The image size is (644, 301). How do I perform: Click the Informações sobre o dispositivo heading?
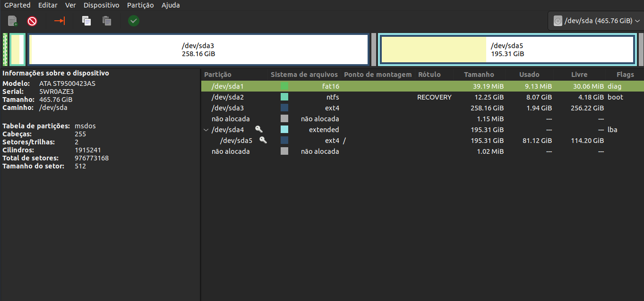tap(56, 73)
